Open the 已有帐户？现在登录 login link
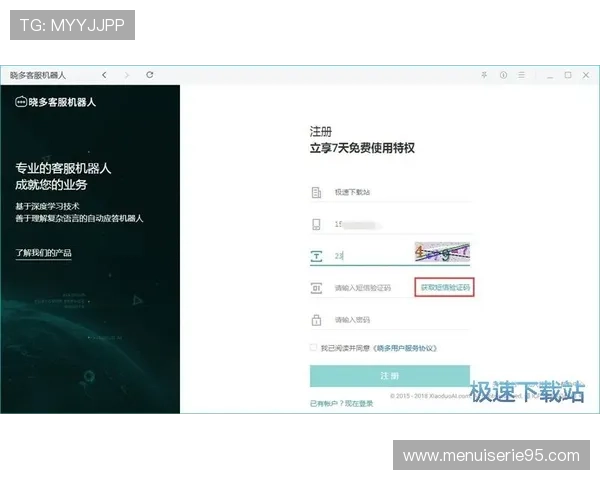This screenshot has height=480, width=600. (341, 403)
